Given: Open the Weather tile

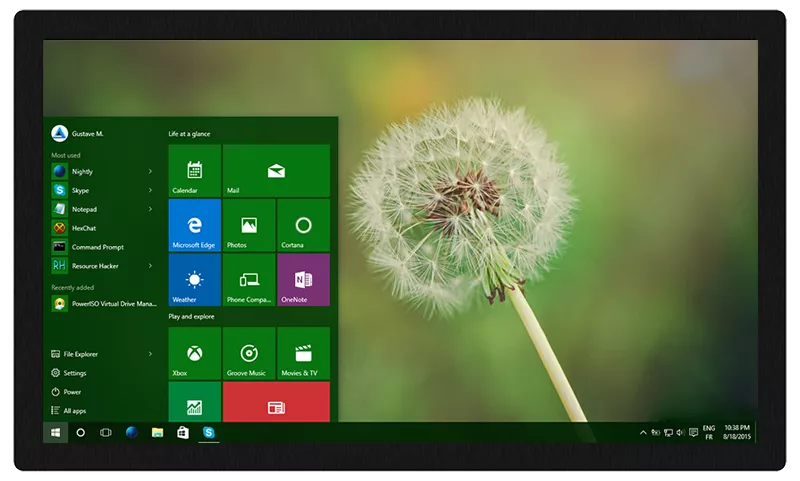Looking at the screenshot, I should (x=194, y=280).
